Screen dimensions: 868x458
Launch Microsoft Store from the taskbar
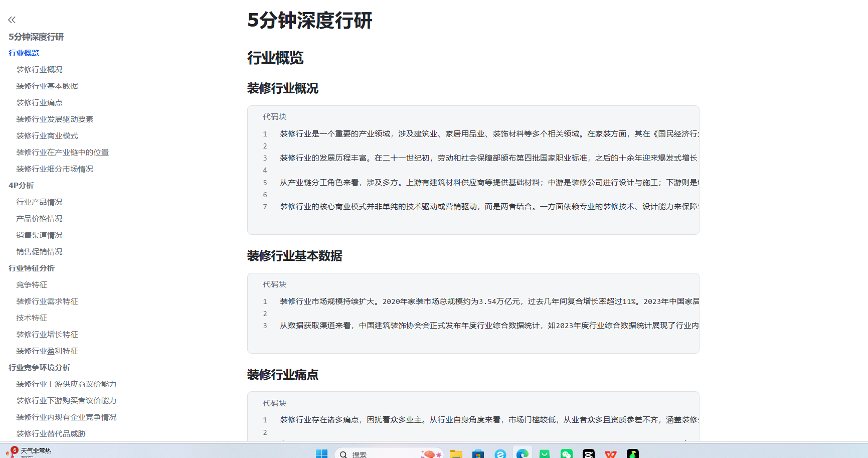478,453
